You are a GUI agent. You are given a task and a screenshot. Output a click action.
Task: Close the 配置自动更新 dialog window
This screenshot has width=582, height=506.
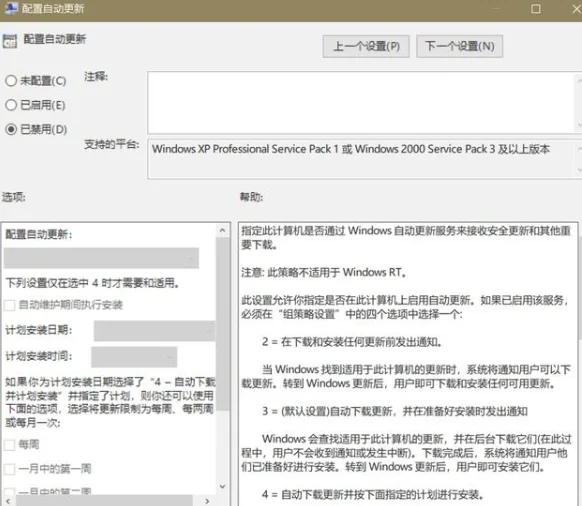click(577, 9)
